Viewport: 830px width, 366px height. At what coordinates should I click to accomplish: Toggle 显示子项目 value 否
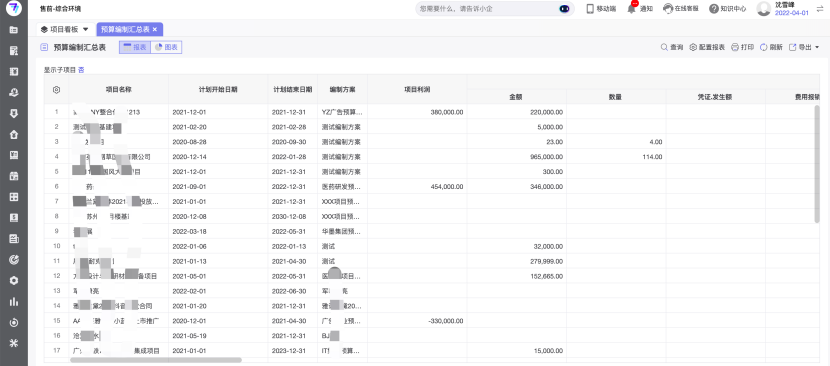point(81,69)
